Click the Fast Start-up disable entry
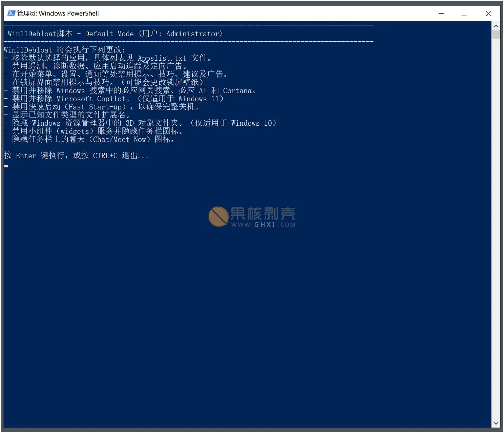The height and width of the screenshot is (433, 504). coord(102,107)
